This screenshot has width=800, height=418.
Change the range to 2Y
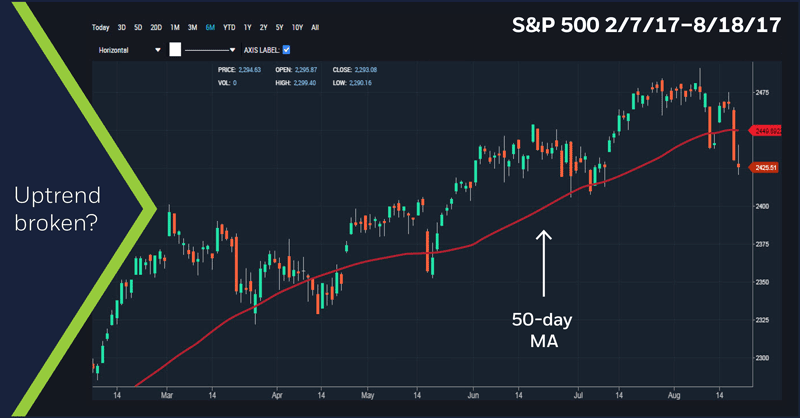263,27
